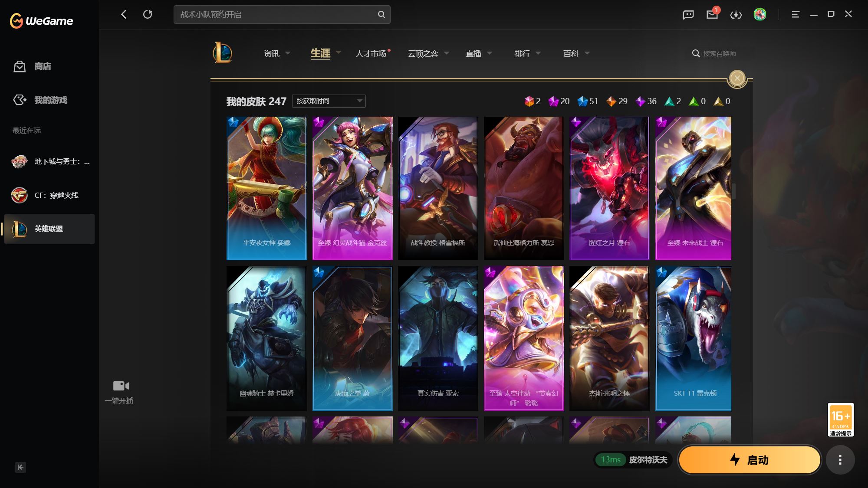Click the League of Legends logo in the nav
Screen dimensions: 868x488
tap(222, 53)
